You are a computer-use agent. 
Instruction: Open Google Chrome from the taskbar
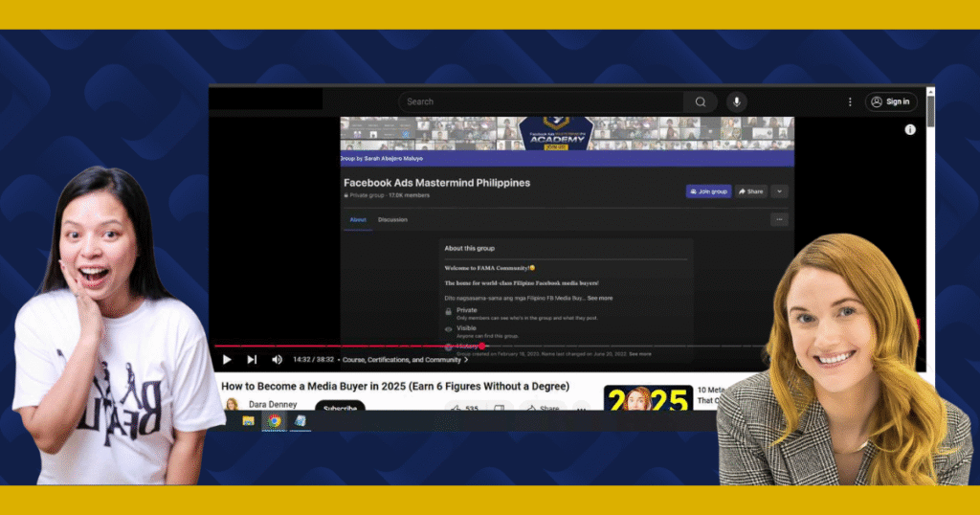pyautogui.click(x=274, y=421)
